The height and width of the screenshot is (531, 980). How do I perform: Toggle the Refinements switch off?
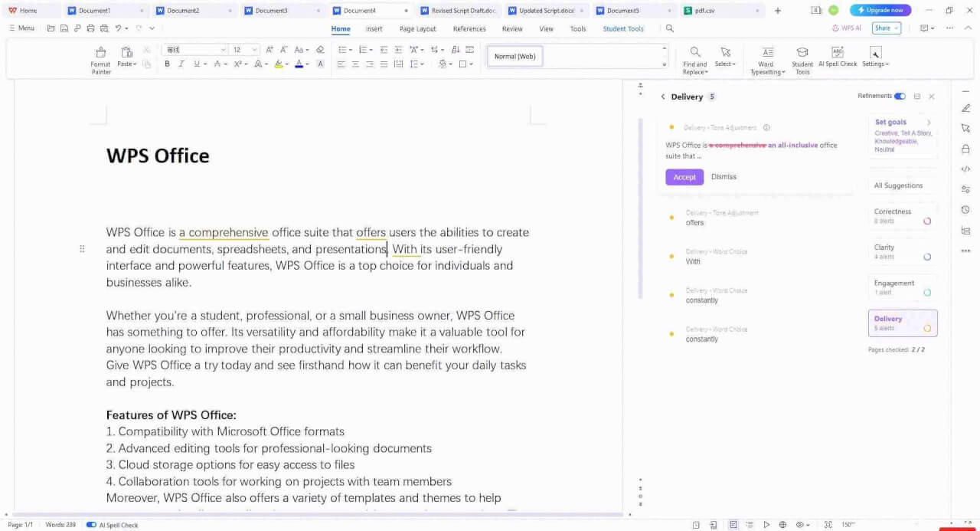click(x=900, y=97)
